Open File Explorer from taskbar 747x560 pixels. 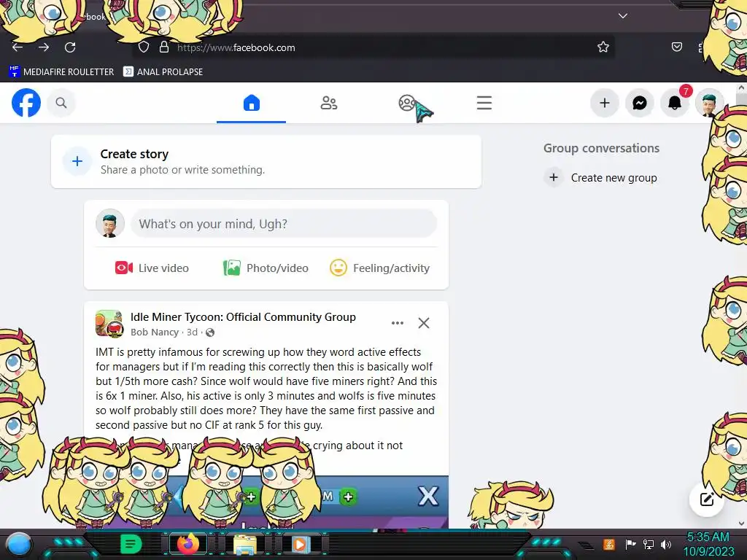click(x=245, y=544)
